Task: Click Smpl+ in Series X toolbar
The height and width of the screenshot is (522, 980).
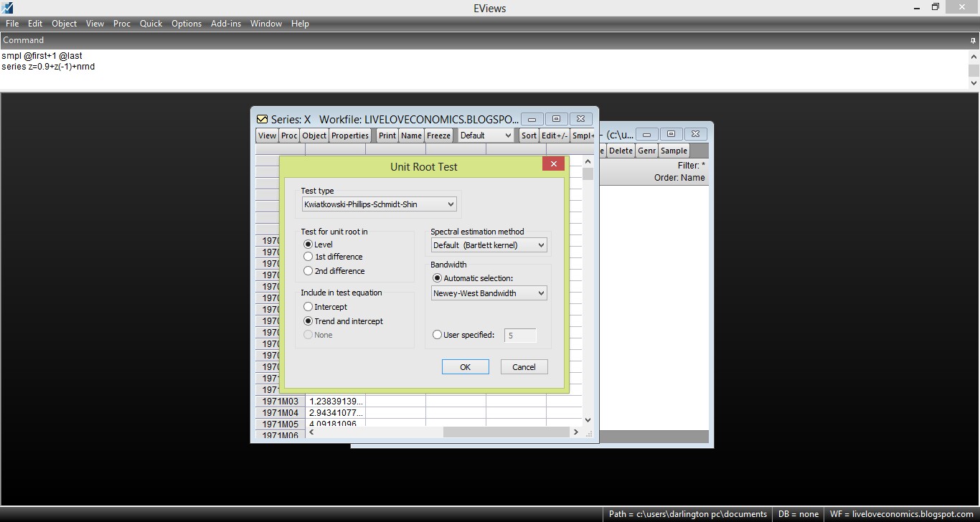Action: (x=583, y=136)
